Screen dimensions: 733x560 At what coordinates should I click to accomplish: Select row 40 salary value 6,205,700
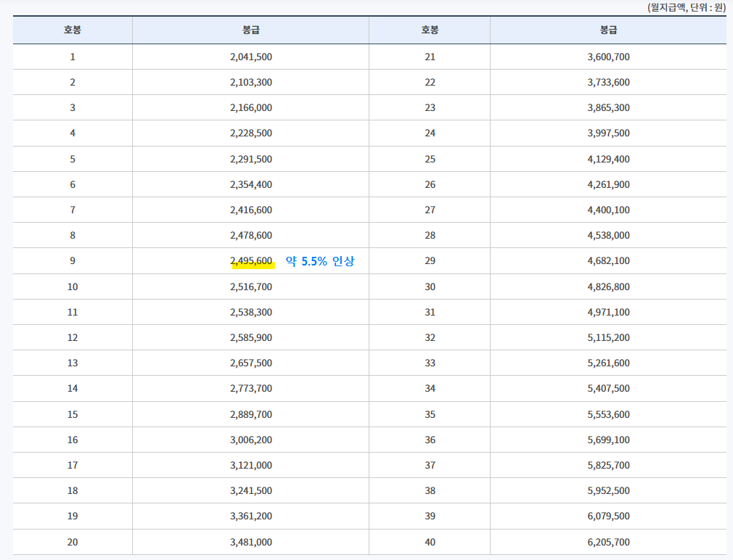coord(608,541)
